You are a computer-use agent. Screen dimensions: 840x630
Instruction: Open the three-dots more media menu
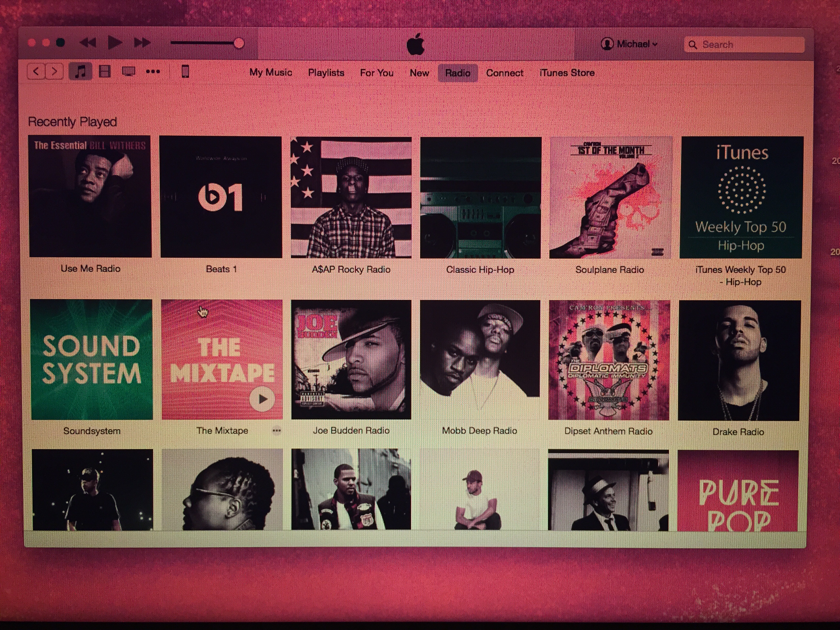pos(153,71)
